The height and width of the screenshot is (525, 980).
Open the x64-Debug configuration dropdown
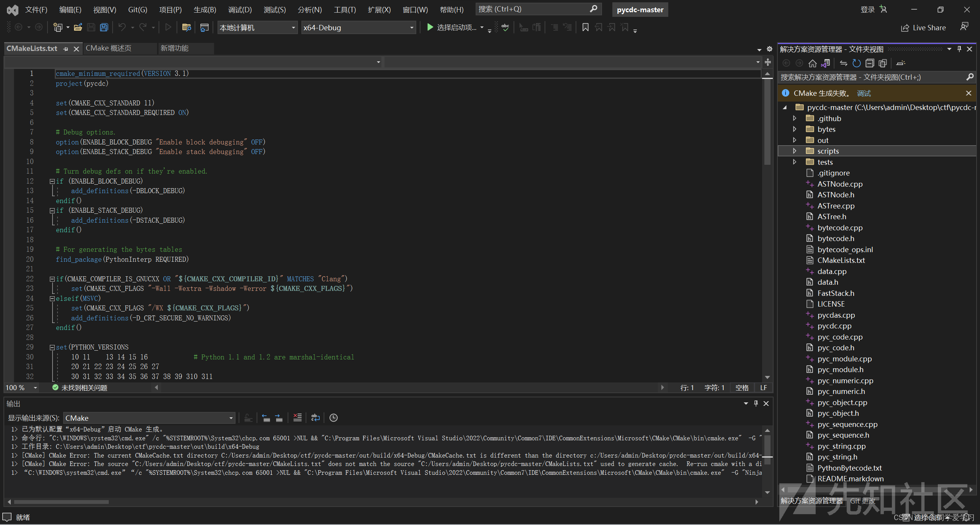pos(412,28)
